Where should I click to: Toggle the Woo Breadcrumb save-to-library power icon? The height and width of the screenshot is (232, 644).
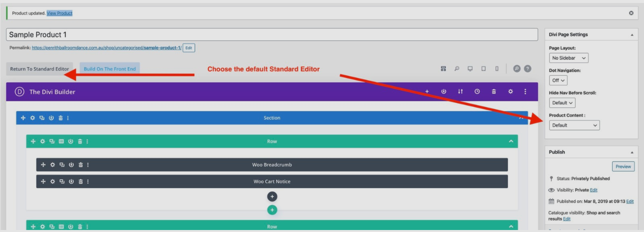pos(71,165)
